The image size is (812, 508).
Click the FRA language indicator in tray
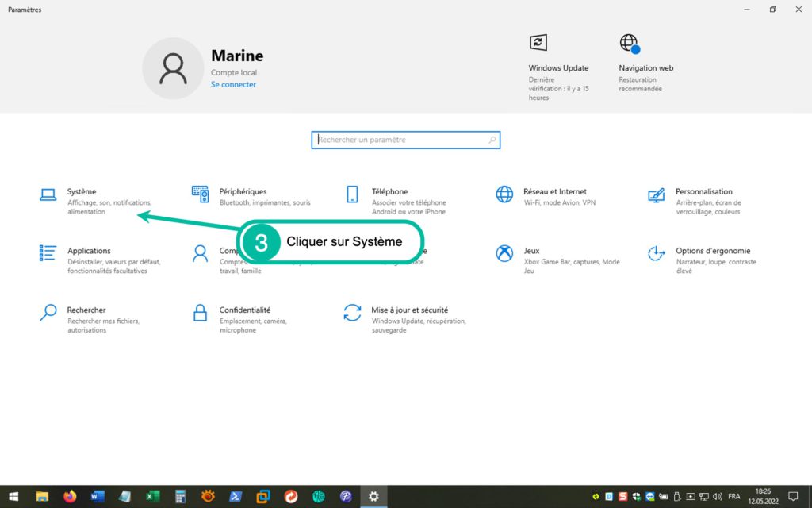point(733,496)
